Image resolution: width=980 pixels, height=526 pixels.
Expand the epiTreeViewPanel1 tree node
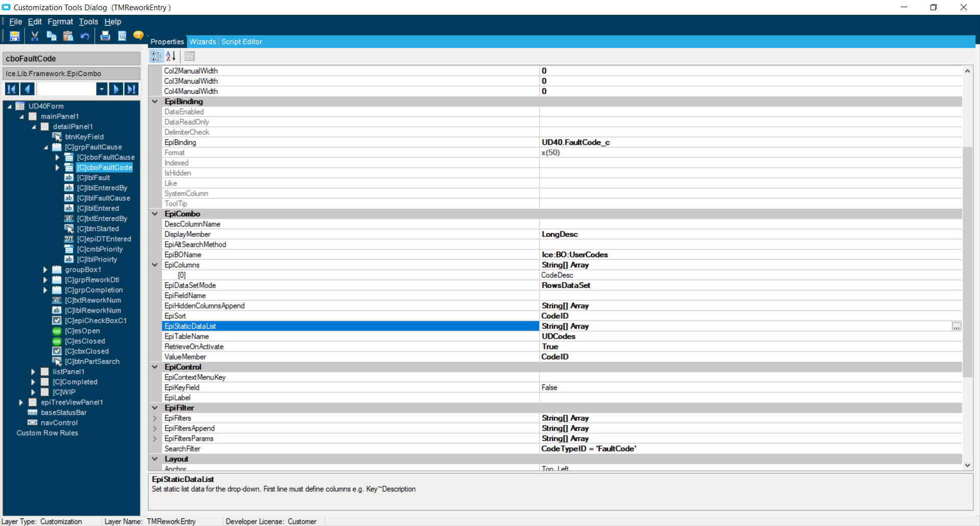21,402
